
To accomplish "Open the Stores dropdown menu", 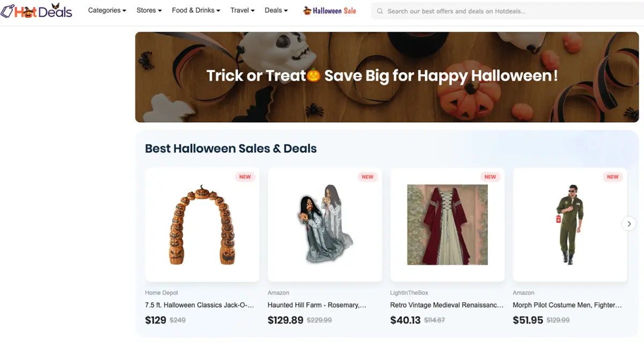I will coord(149,10).
